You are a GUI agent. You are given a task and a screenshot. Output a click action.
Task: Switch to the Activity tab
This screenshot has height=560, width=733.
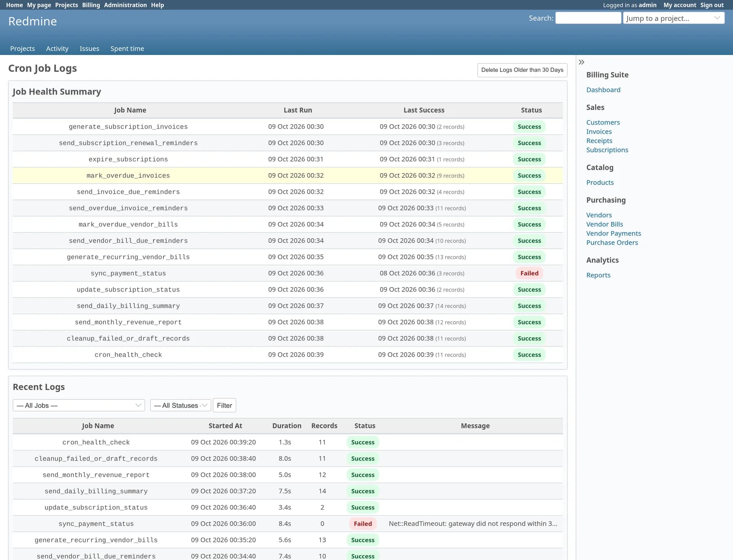pos(57,48)
